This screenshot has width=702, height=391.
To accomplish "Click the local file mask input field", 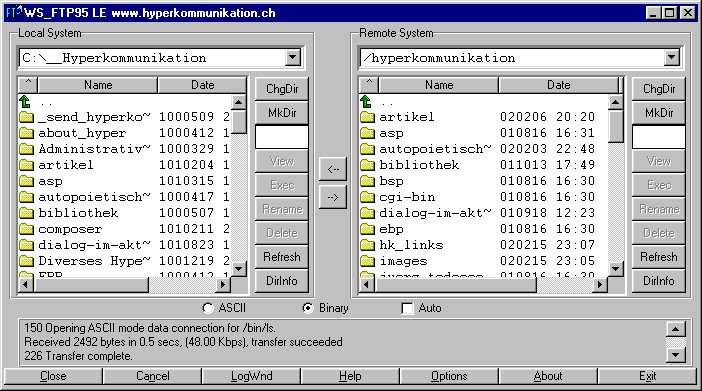I will click(x=282, y=137).
